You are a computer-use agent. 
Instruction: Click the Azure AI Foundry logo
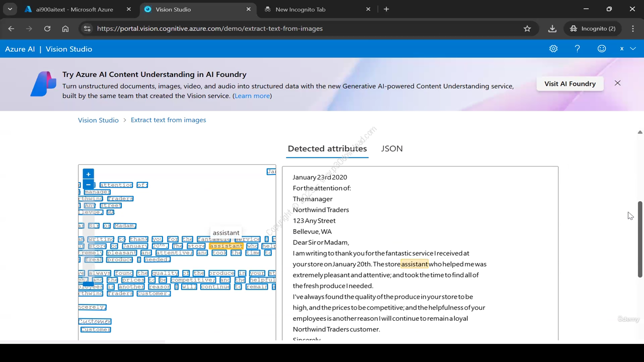pos(43,83)
